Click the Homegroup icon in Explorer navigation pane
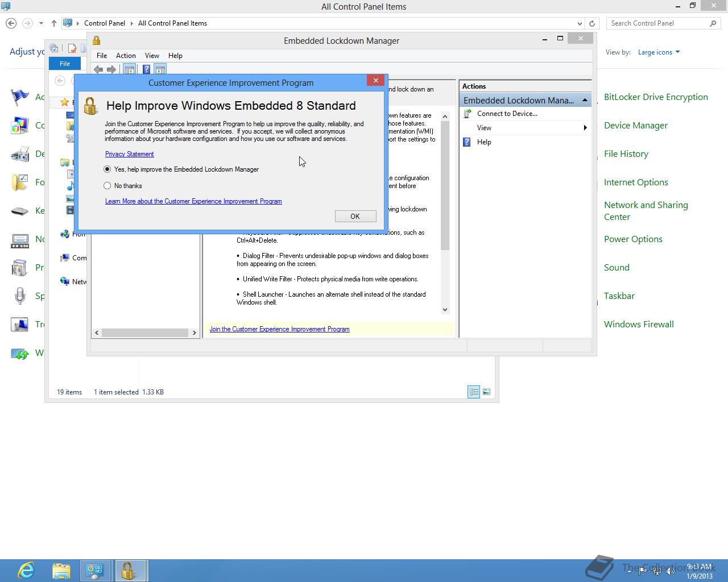 (x=65, y=234)
